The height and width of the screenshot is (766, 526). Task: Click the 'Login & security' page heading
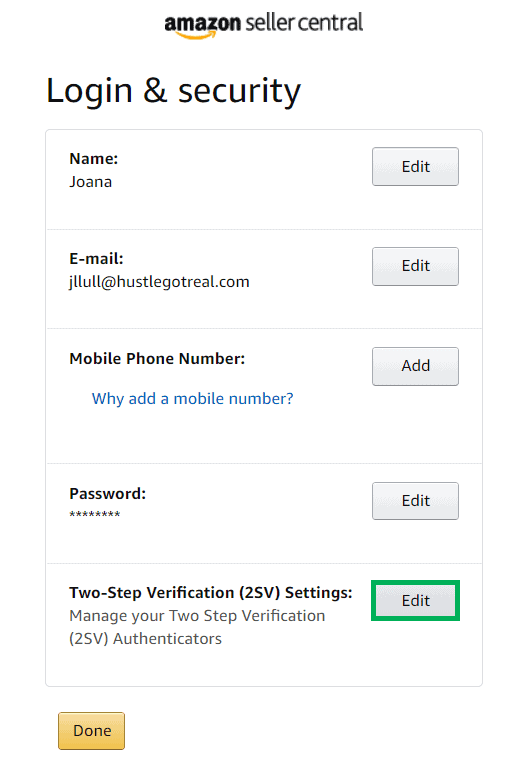173,91
